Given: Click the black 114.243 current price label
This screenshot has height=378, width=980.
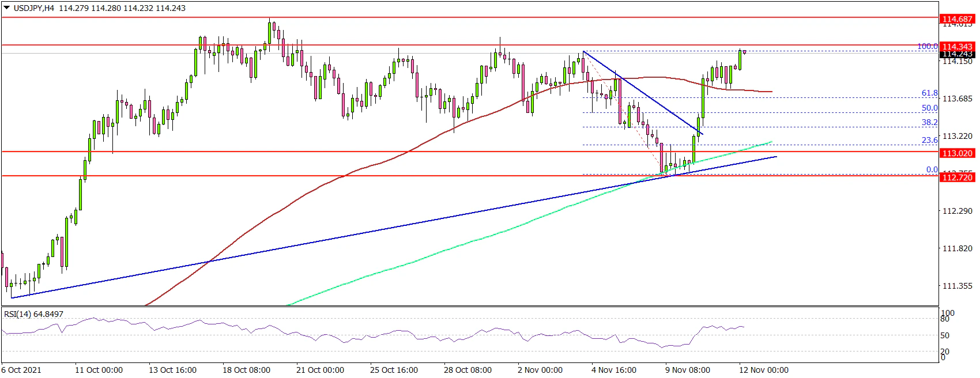Looking at the screenshot, I should tap(957, 54).
